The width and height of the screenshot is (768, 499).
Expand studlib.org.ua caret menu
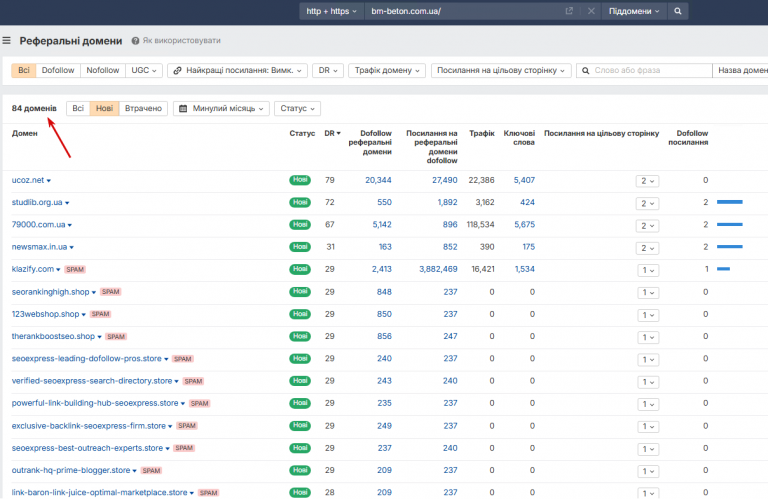(x=67, y=203)
